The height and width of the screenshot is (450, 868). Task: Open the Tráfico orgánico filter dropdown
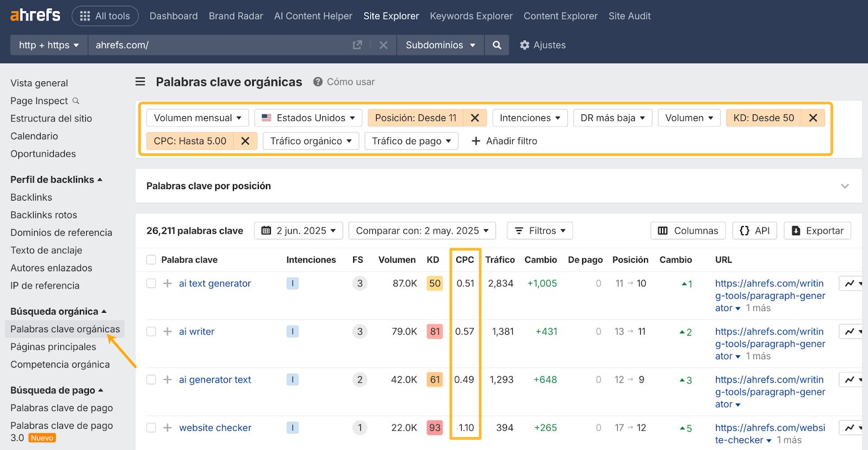(x=311, y=141)
